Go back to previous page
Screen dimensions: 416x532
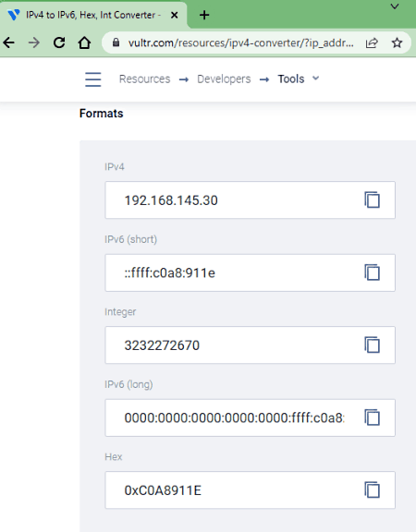pos(9,42)
